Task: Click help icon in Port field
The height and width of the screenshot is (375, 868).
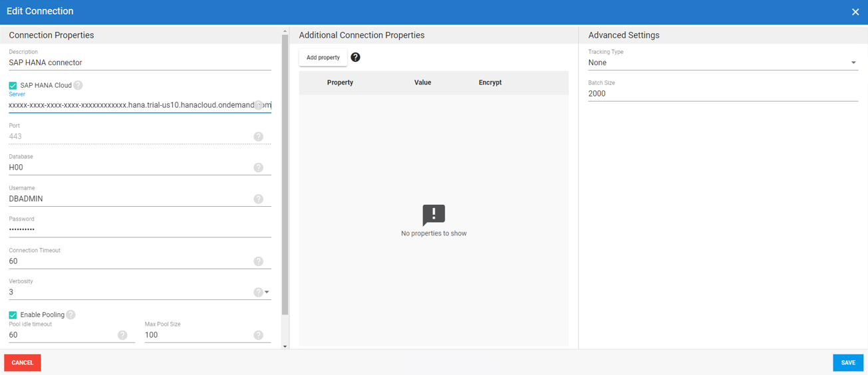Action: point(258,136)
